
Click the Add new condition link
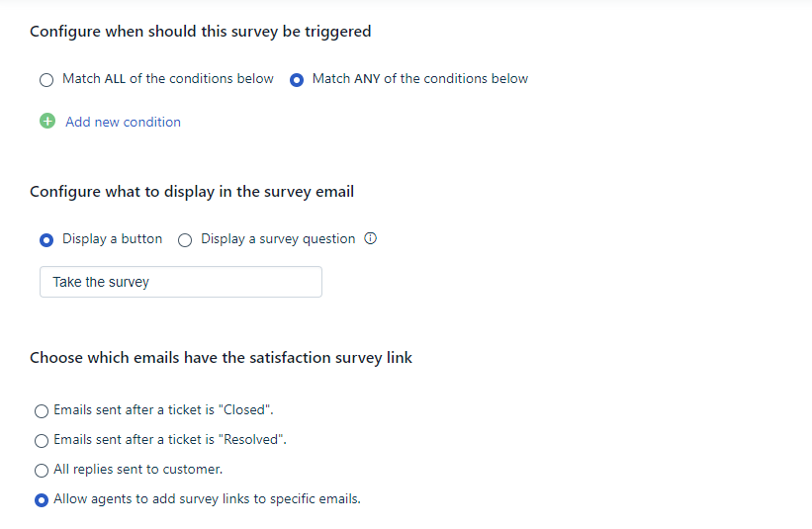click(x=123, y=123)
